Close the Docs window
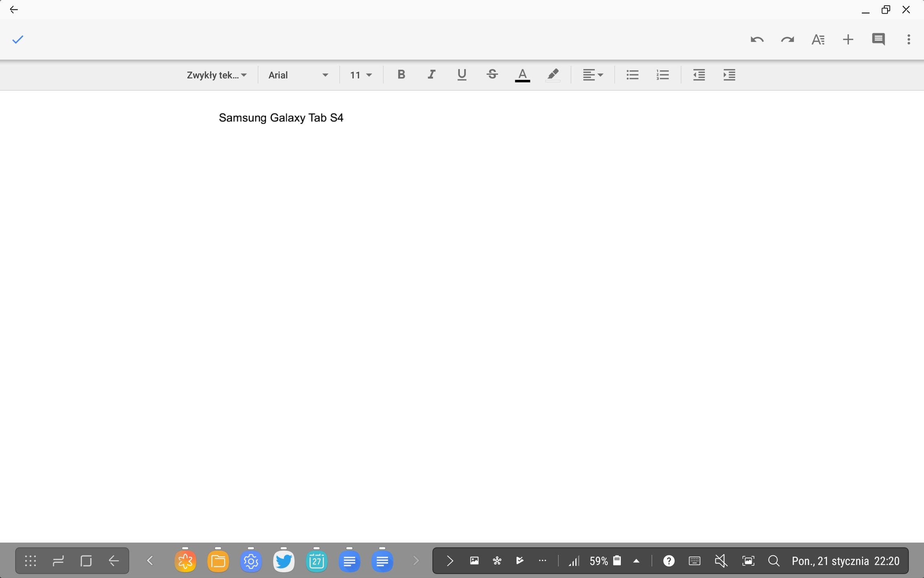Image resolution: width=924 pixels, height=578 pixels. tap(906, 10)
